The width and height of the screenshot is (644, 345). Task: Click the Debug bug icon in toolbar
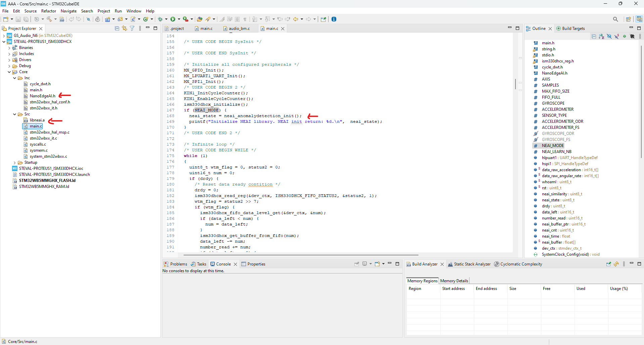[160, 19]
